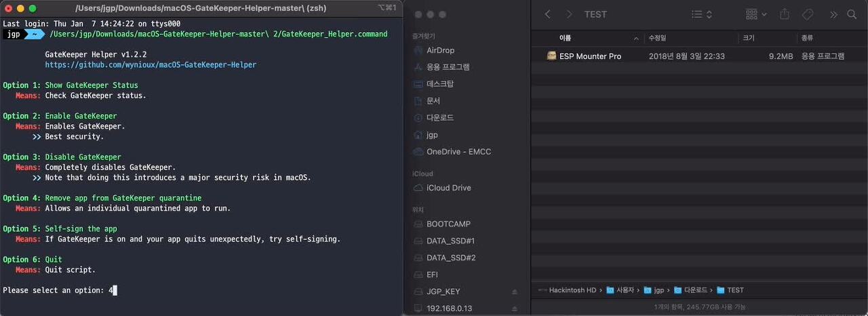
Task: Open 응용 프로그램 in sidebar
Action: click(448, 67)
